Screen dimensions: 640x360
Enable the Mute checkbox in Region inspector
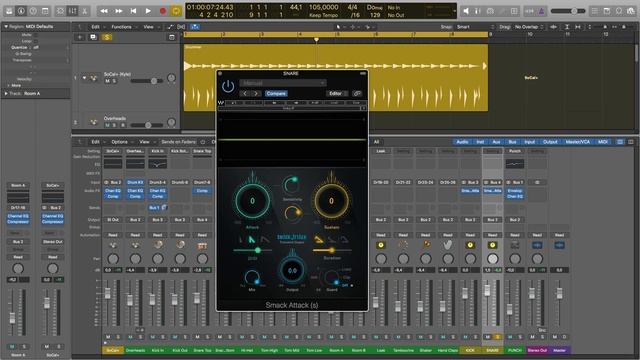[36, 35]
